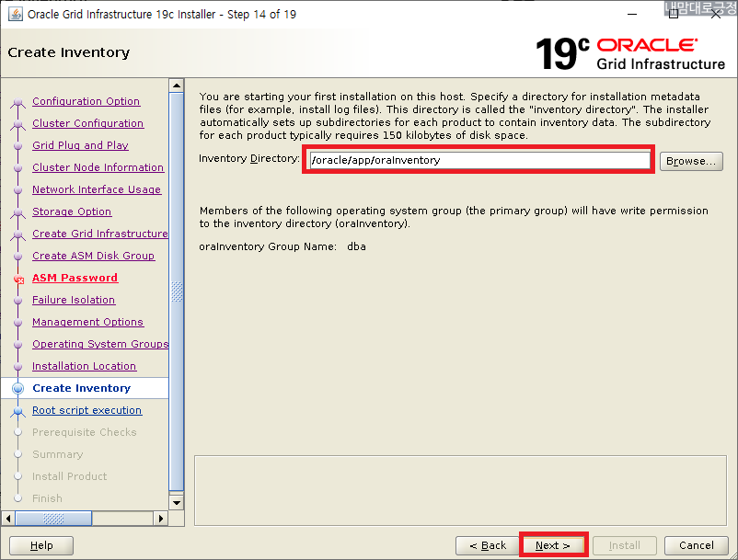The image size is (738, 560).
Task: Click left arrow of horizontal scrollbar
Action: [x=8, y=519]
